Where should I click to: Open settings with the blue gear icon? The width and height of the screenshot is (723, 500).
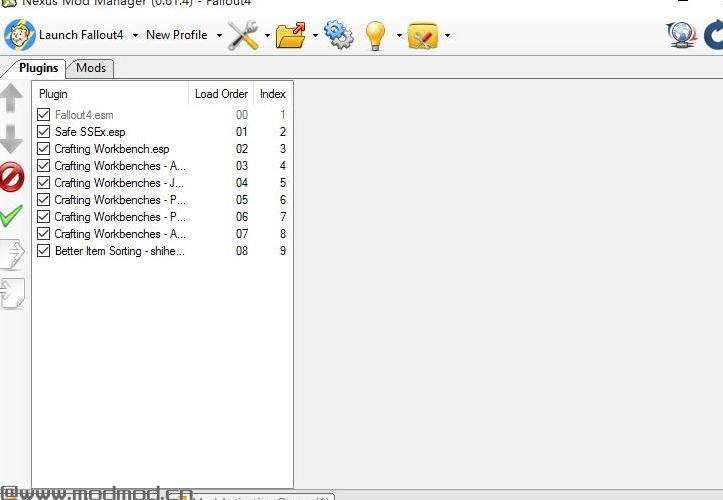pyautogui.click(x=339, y=35)
